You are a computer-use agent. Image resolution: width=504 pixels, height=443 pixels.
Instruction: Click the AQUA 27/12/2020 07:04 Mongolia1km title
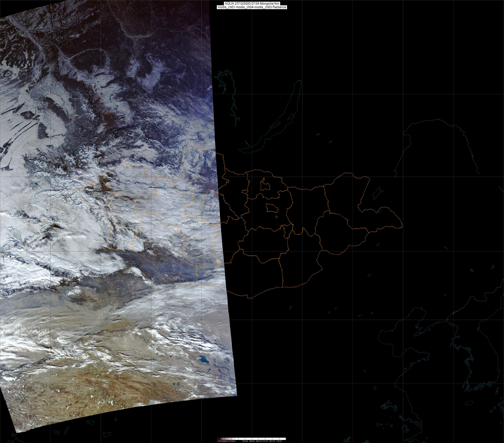[252, 3]
